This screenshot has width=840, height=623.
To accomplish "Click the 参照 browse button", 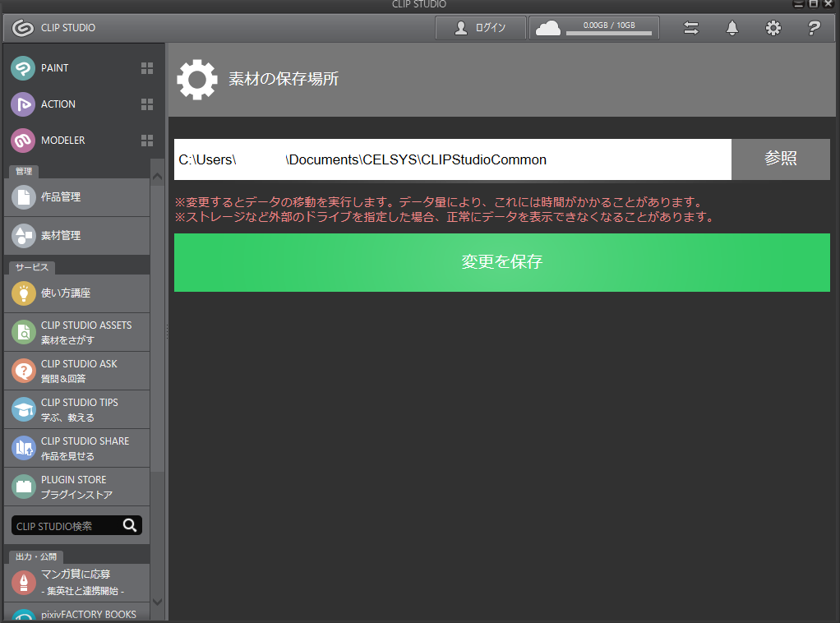I will click(780, 159).
